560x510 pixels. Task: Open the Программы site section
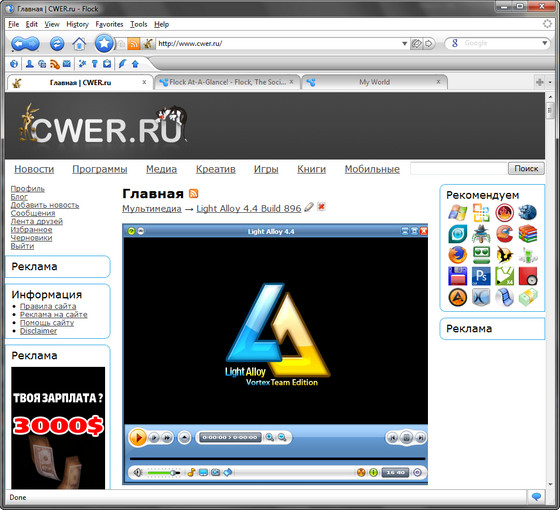click(x=100, y=169)
